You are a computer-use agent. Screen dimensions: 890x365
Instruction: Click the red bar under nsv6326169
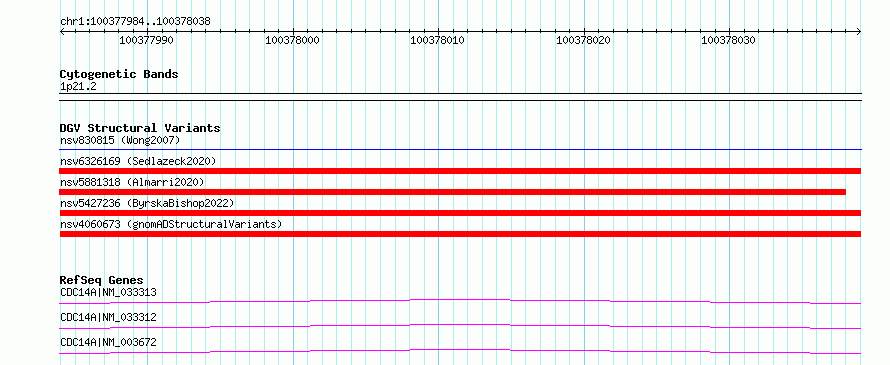coord(460,171)
